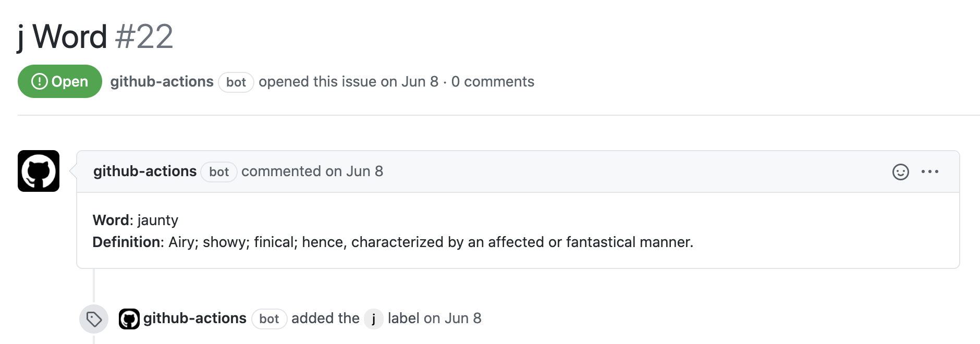
Task: Click the alert icon inside the Open badge
Action: tap(41, 81)
